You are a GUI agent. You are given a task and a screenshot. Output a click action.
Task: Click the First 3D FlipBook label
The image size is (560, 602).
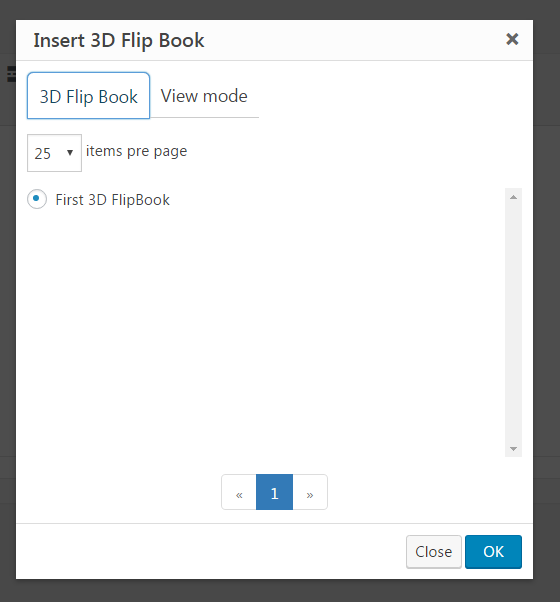point(112,200)
